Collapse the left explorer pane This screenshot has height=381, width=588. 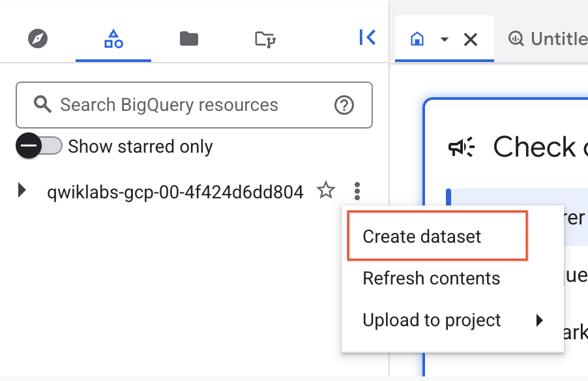pos(367,37)
